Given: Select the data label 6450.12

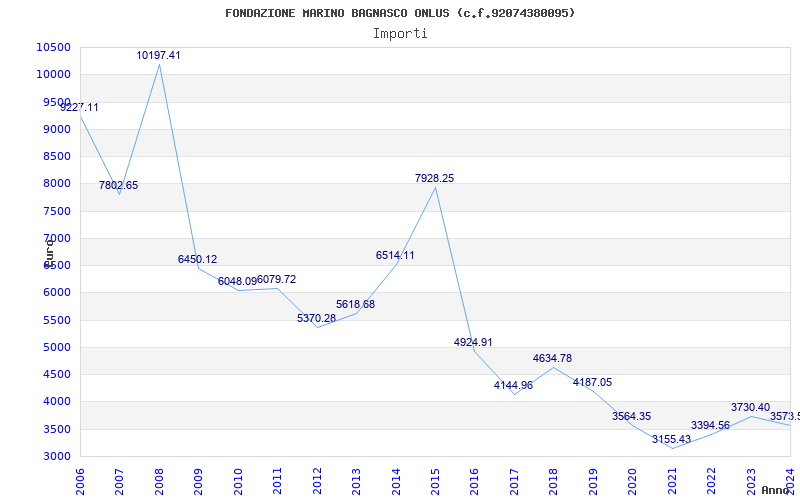Looking at the screenshot, I should point(197,259).
